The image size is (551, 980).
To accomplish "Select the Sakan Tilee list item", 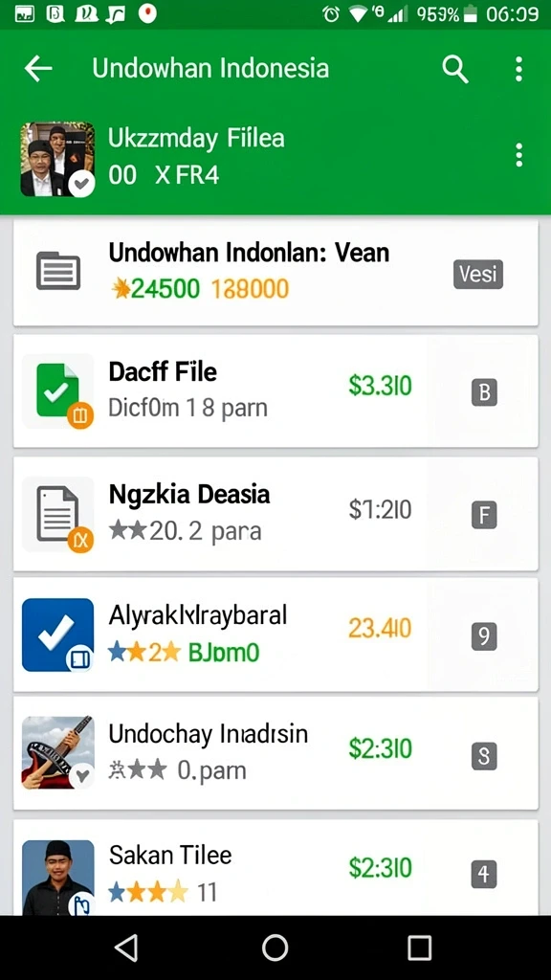I will pyautogui.click(x=275, y=868).
